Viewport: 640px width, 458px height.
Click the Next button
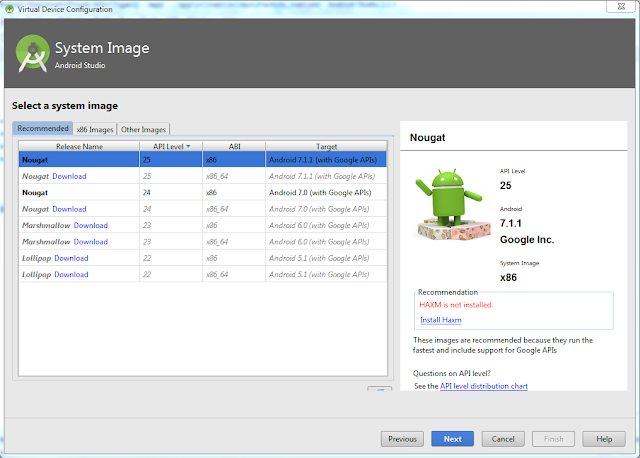click(x=453, y=439)
